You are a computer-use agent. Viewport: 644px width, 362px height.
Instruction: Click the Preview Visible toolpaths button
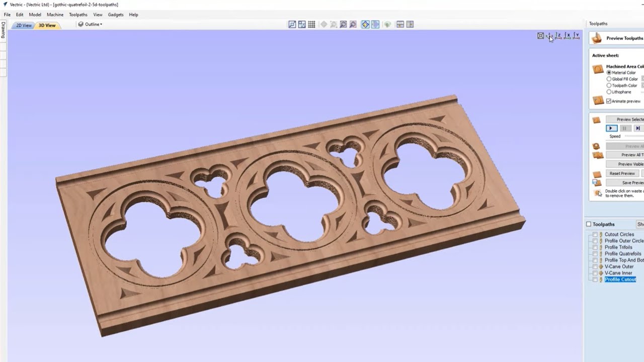[x=625, y=164]
